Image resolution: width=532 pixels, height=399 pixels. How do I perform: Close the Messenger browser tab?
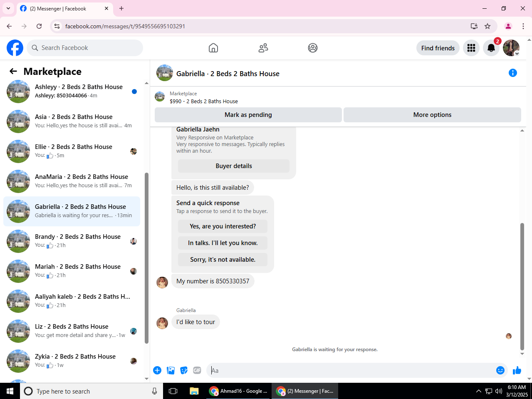[x=106, y=8]
